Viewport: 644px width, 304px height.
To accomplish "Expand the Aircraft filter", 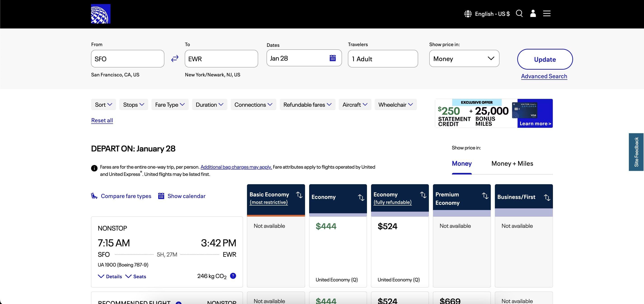I will click(x=355, y=104).
